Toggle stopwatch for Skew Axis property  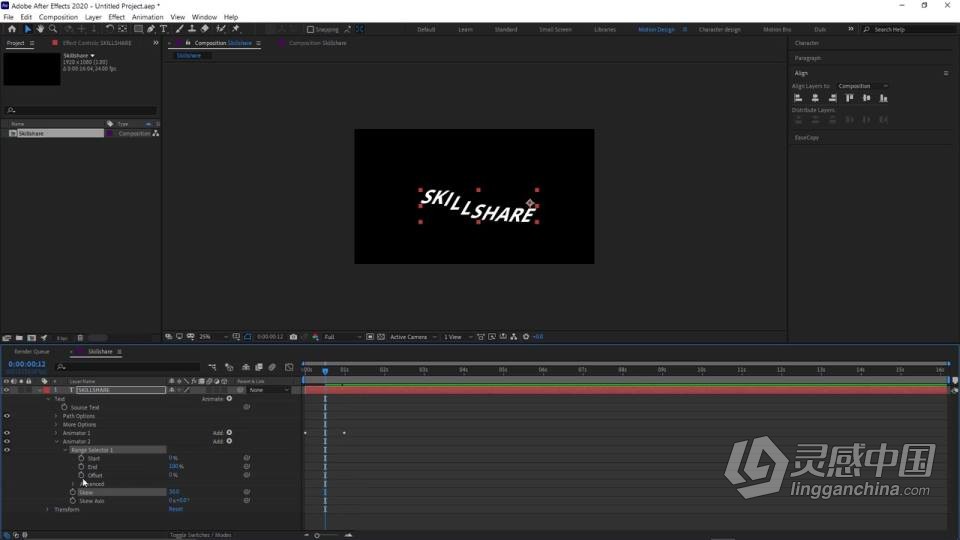73,501
